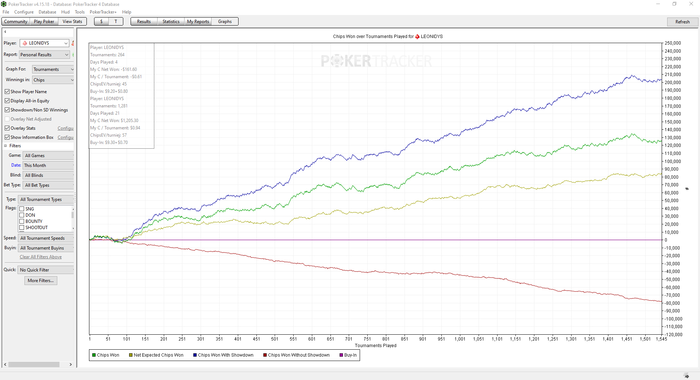Open the Date This Month filter dropdown

[48, 165]
